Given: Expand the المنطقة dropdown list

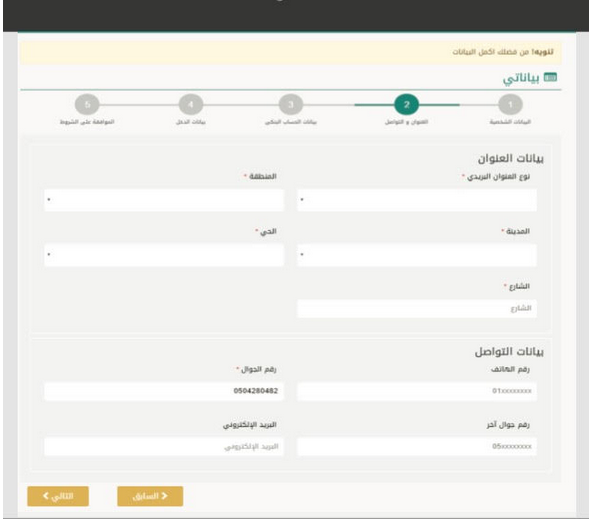Looking at the screenshot, I should point(164,200).
